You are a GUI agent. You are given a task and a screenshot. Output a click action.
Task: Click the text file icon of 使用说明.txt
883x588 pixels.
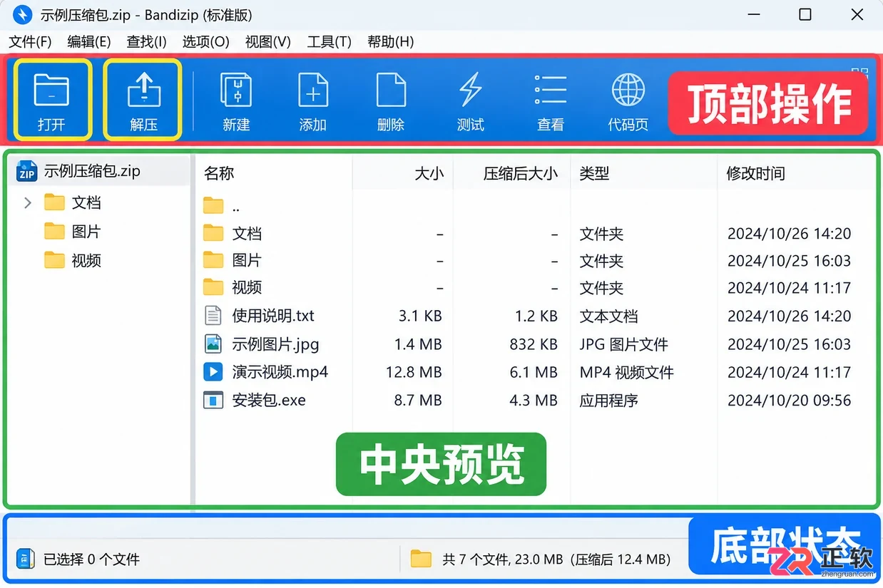pyautogui.click(x=213, y=316)
